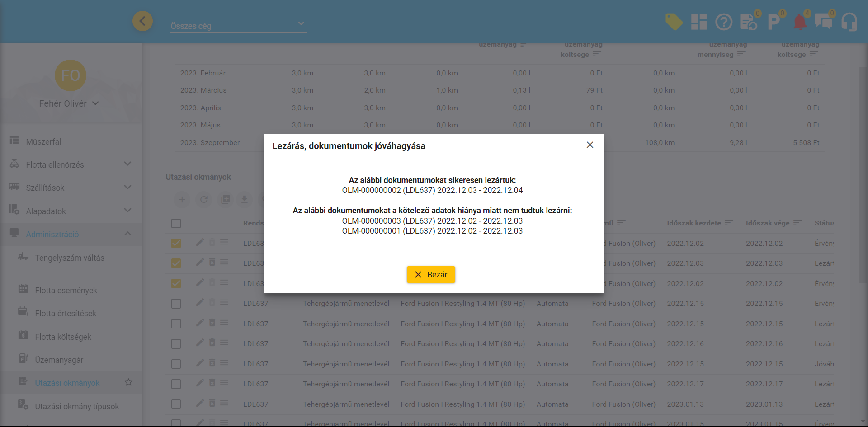Viewport: 868px width, 427px height.
Task: Open Flotta költségek in sidebar
Action: (x=63, y=337)
